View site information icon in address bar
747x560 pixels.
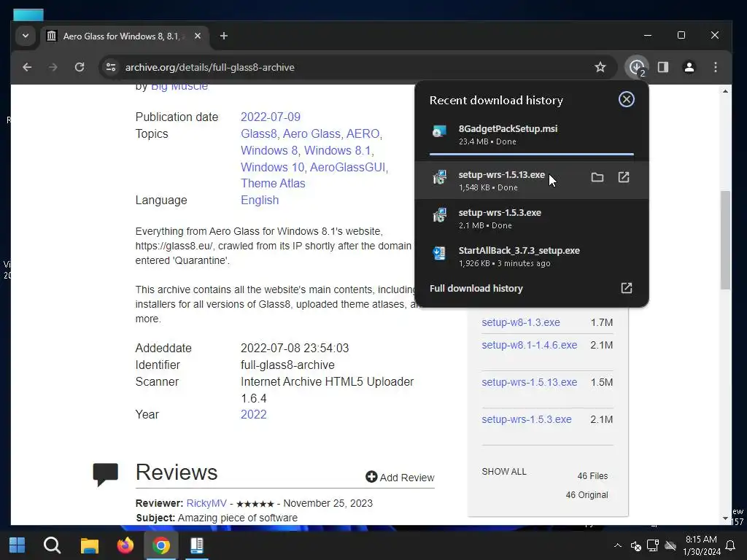[x=111, y=67]
